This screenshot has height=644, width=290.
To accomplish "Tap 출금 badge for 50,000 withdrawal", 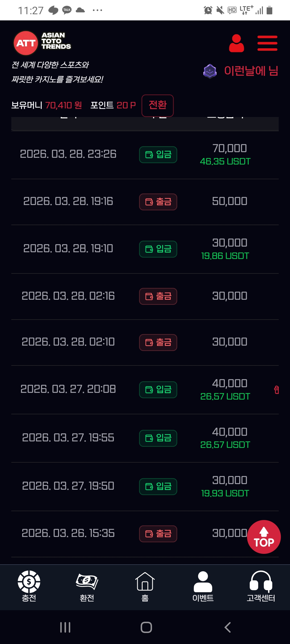I will (x=158, y=202).
